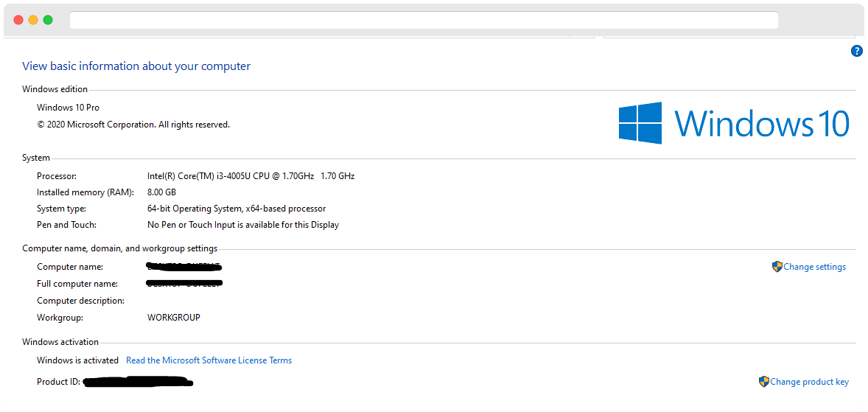Image resolution: width=868 pixels, height=412 pixels.
Task: Select the 'WORKGROUP' workgroup value
Action: (x=174, y=318)
